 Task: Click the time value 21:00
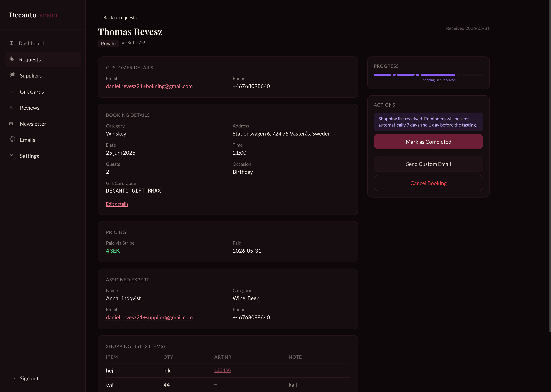pyautogui.click(x=239, y=153)
